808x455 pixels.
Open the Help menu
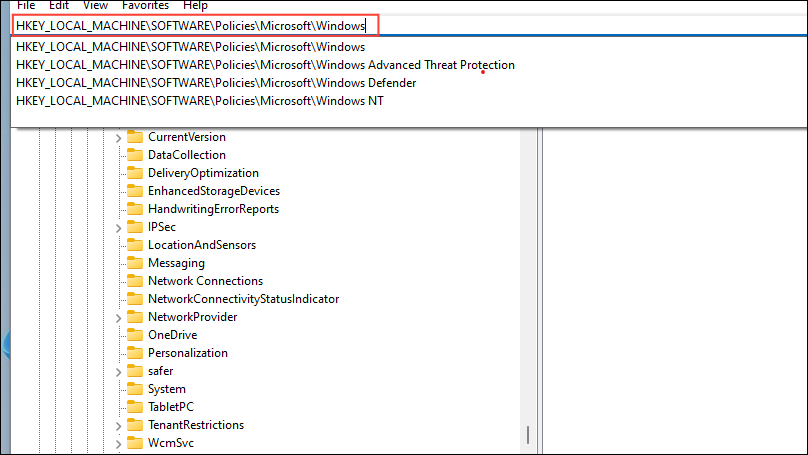click(195, 6)
